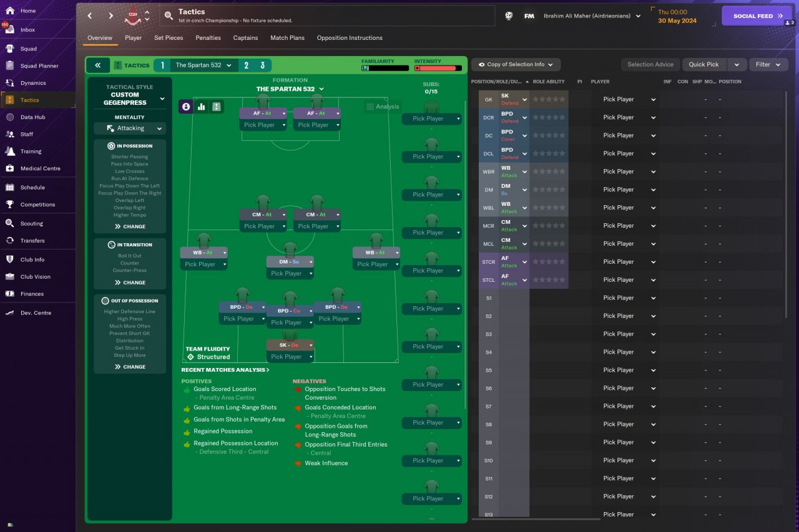Open the Tactical Style Custom Gegenpress dropdown
Screen dimensions: 799x532
click(x=130, y=99)
